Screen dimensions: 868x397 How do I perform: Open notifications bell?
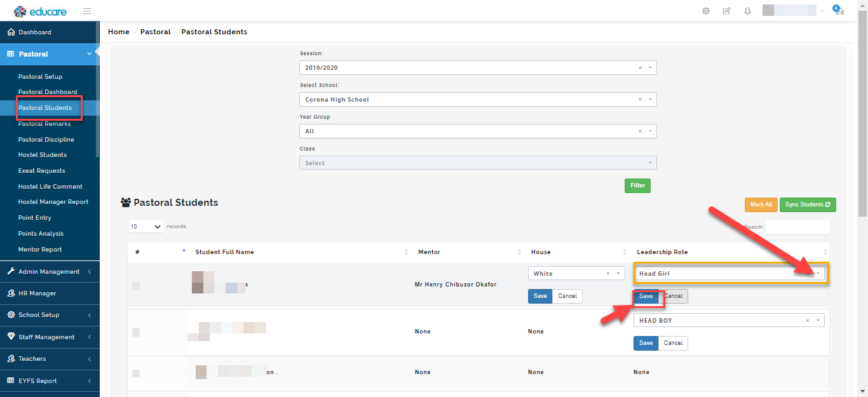(x=748, y=11)
